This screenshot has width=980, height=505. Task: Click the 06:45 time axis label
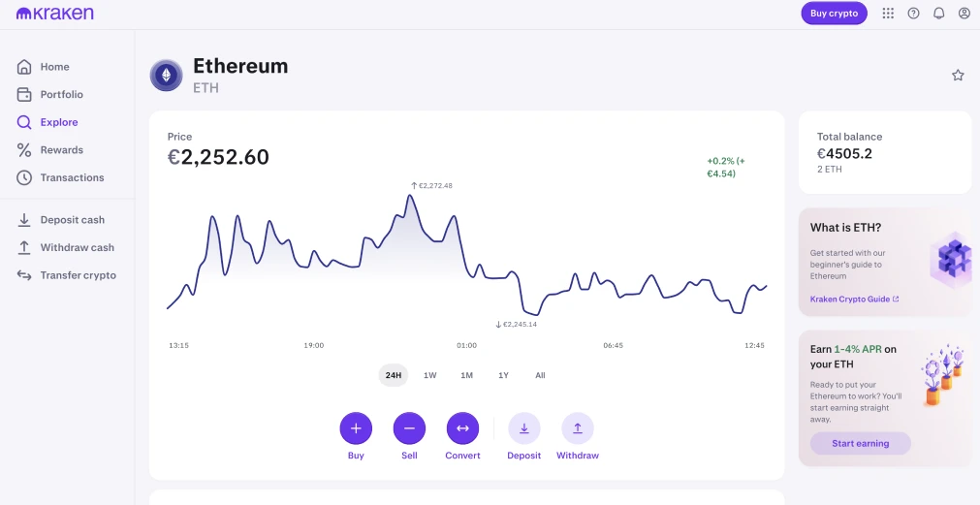(614, 345)
